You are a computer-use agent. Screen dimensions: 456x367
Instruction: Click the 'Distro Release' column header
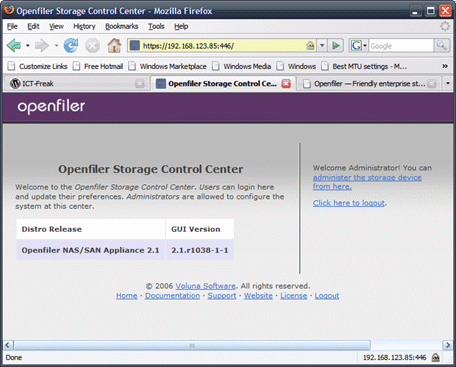click(90, 229)
